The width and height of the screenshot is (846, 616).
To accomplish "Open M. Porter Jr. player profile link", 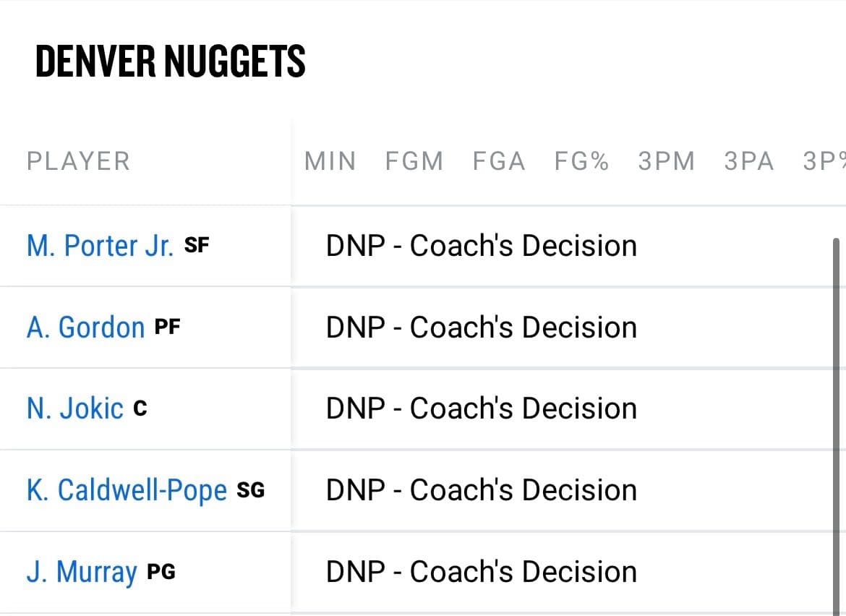I will point(100,246).
